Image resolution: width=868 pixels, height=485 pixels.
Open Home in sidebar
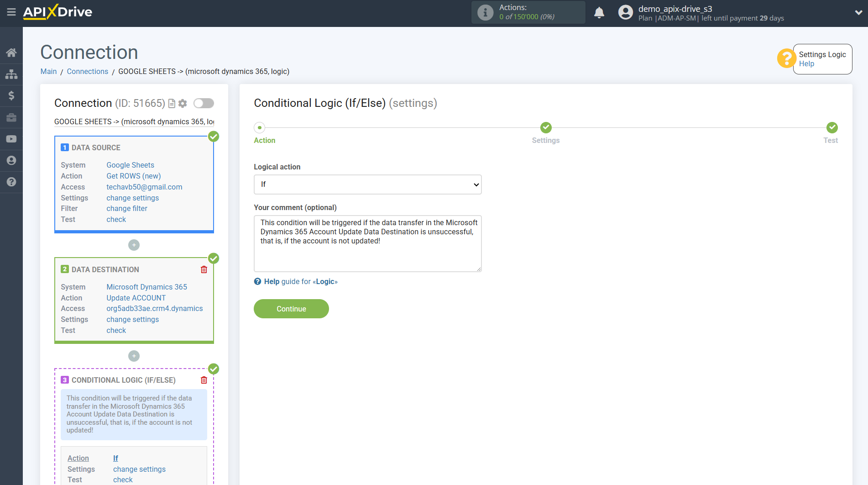pos(11,53)
